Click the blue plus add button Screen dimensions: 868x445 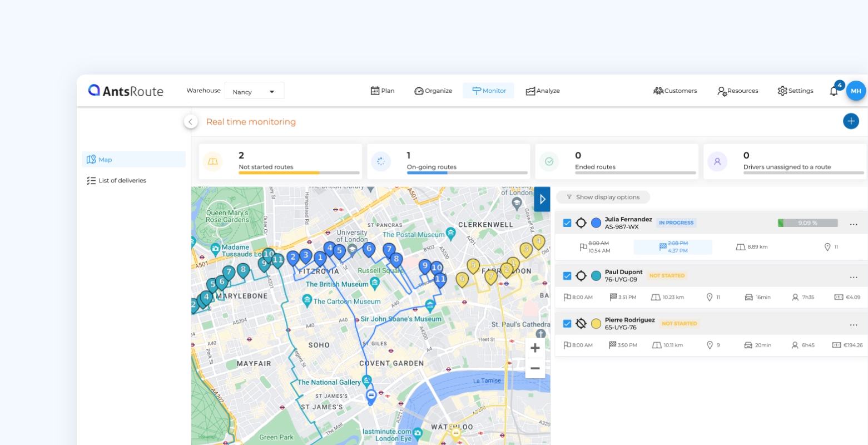point(851,121)
